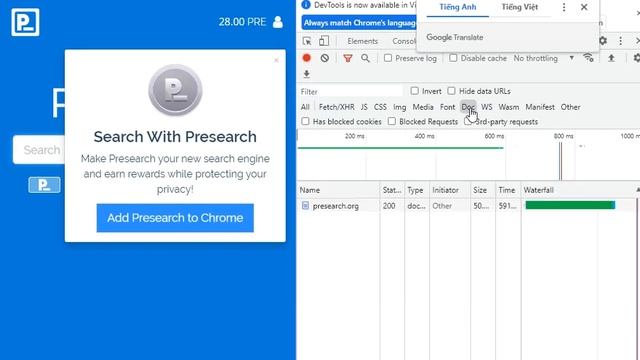Select the Wasm filter type
640x360 pixels.
click(x=509, y=107)
